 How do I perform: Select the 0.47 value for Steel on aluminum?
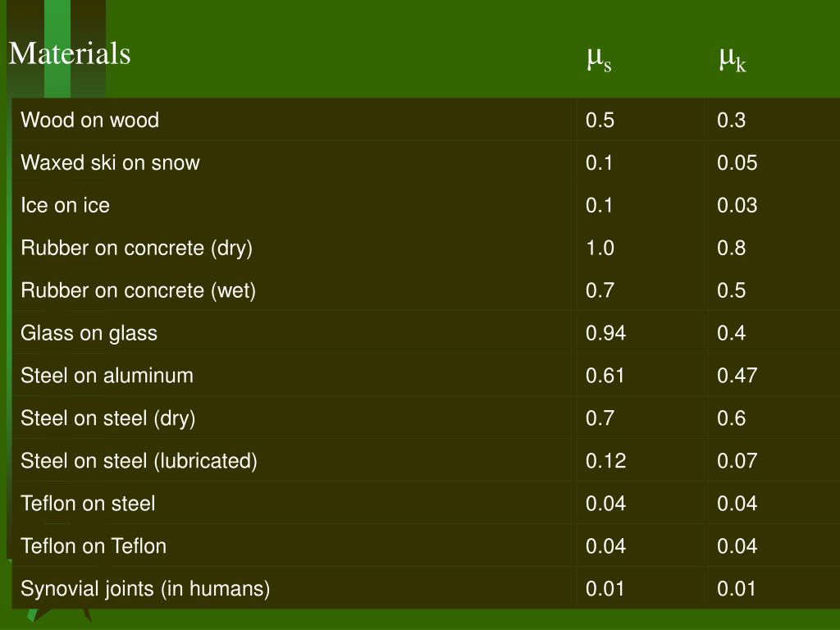[737, 376]
